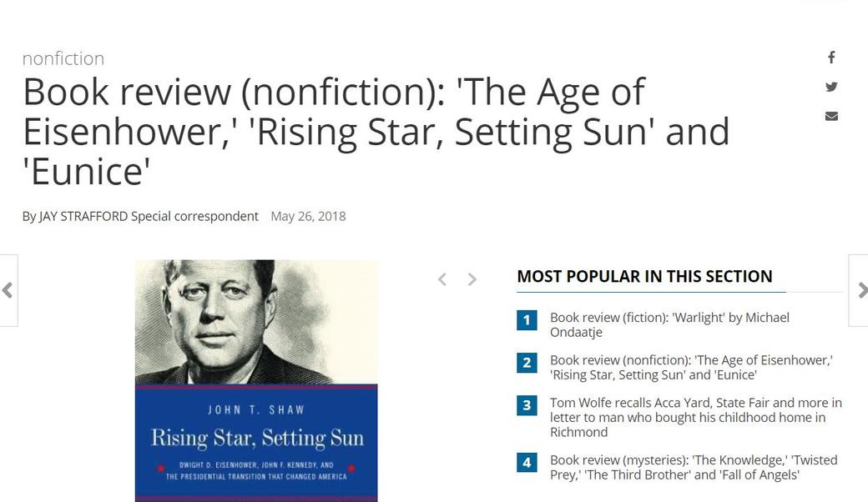Click Most Popular In This Section heading
Image resolution: width=868 pixels, height=502 pixels.
coord(644,276)
